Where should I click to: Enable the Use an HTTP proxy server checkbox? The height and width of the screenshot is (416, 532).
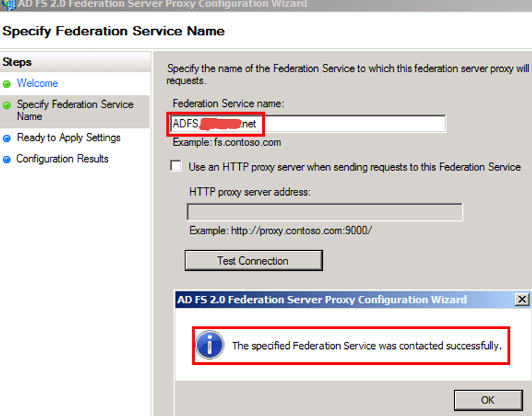coord(176,166)
